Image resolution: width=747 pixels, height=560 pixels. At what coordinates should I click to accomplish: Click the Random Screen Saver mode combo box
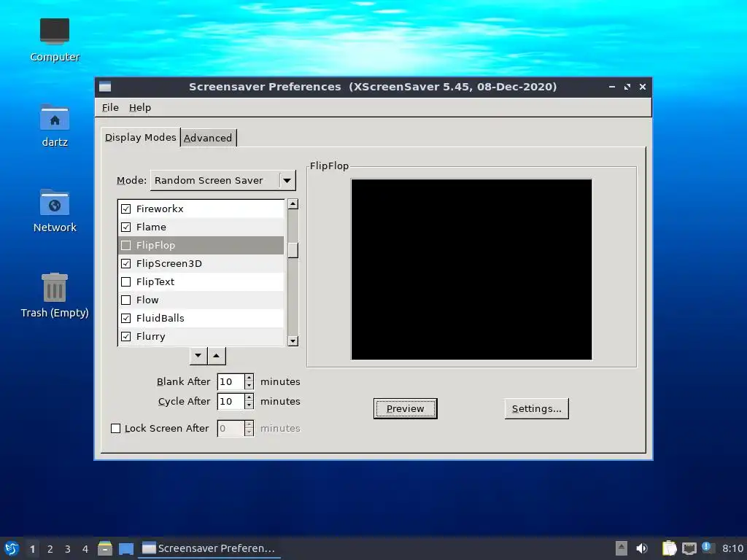pos(223,181)
